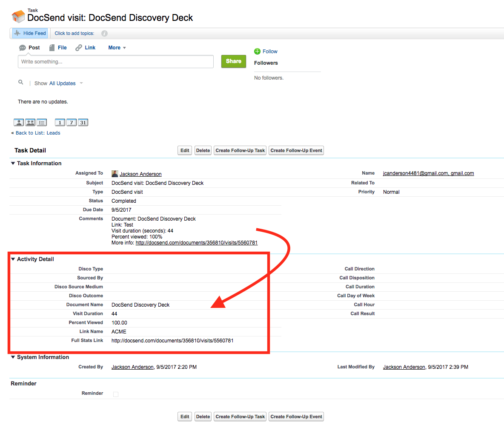Click the top Create Follow-Up Event button
Image resolution: width=504 pixels, height=431 pixels.
pyautogui.click(x=296, y=150)
